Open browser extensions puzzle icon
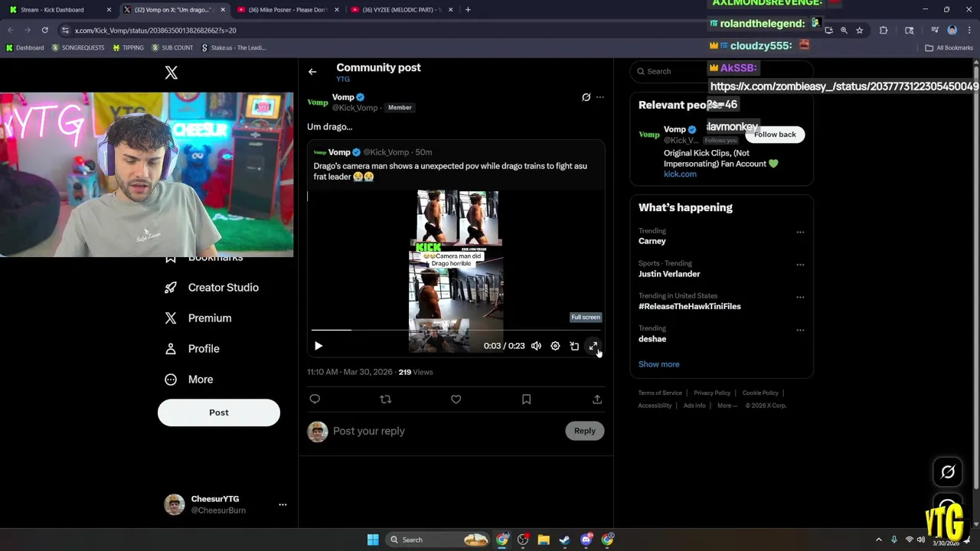Viewport: 980px width, 551px height. (x=884, y=31)
